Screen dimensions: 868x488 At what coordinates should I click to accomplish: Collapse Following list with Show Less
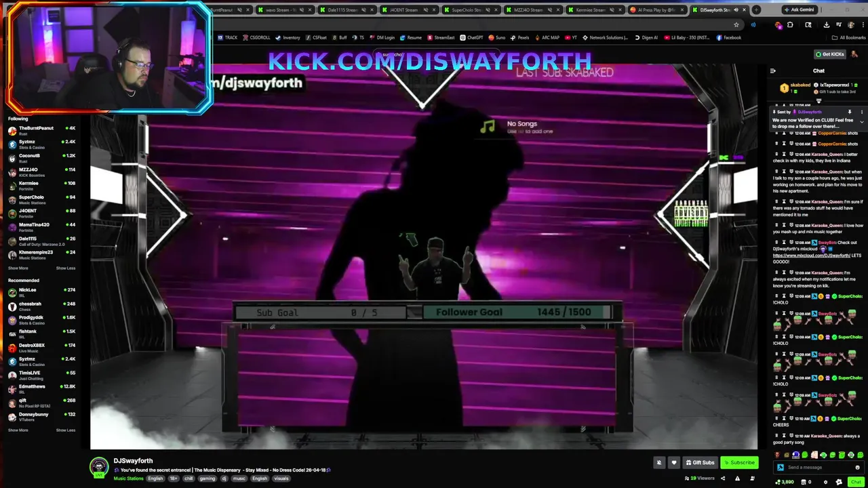pyautogui.click(x=66, y=268)
